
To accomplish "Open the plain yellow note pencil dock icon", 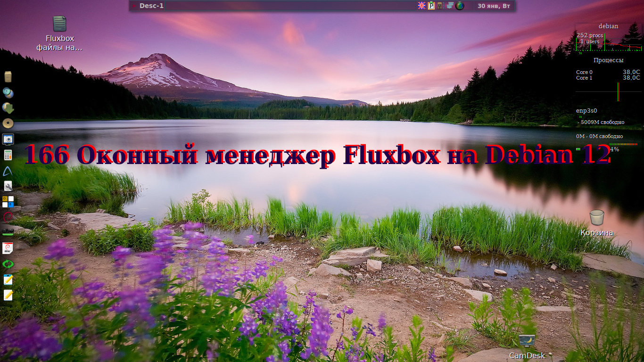I will click(x=8, y=295).
